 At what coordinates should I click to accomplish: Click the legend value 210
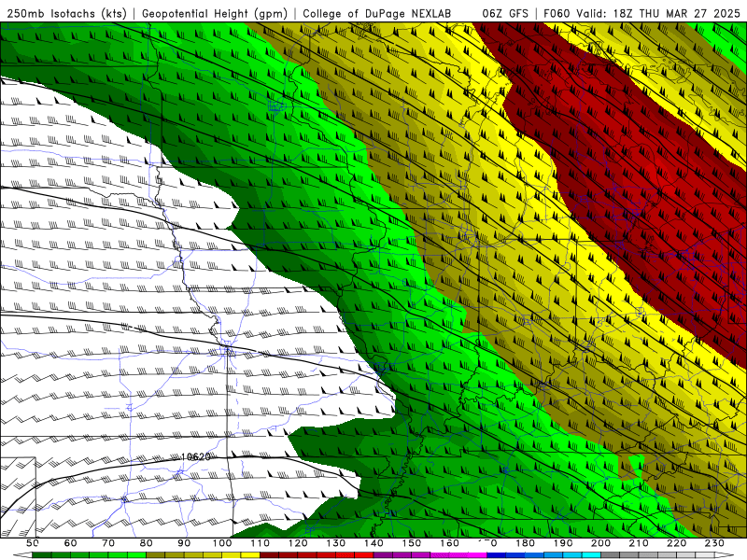(639, 543)
